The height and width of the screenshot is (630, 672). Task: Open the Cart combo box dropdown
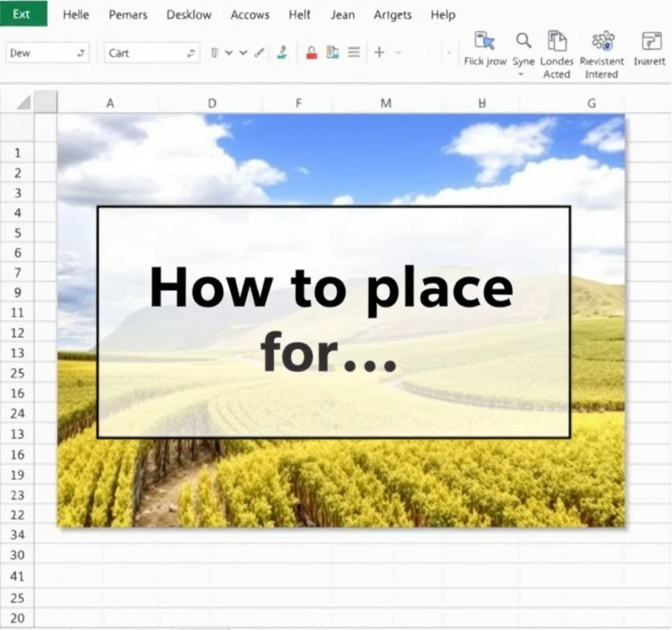[x=192, y=53]
